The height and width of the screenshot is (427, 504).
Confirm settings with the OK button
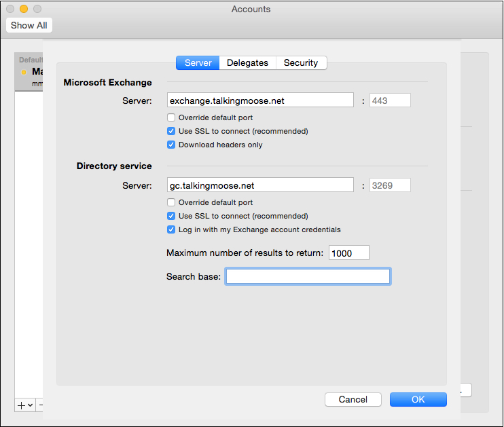tap(418, 399)
